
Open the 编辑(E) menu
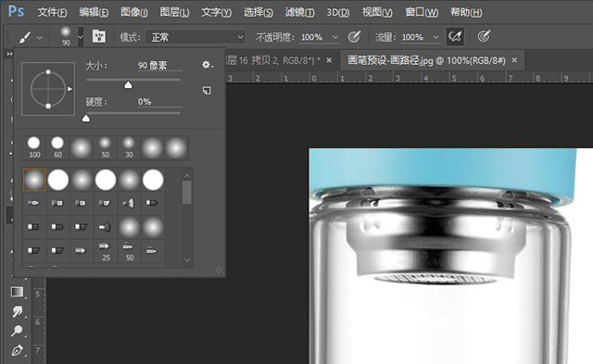(94, 12)
